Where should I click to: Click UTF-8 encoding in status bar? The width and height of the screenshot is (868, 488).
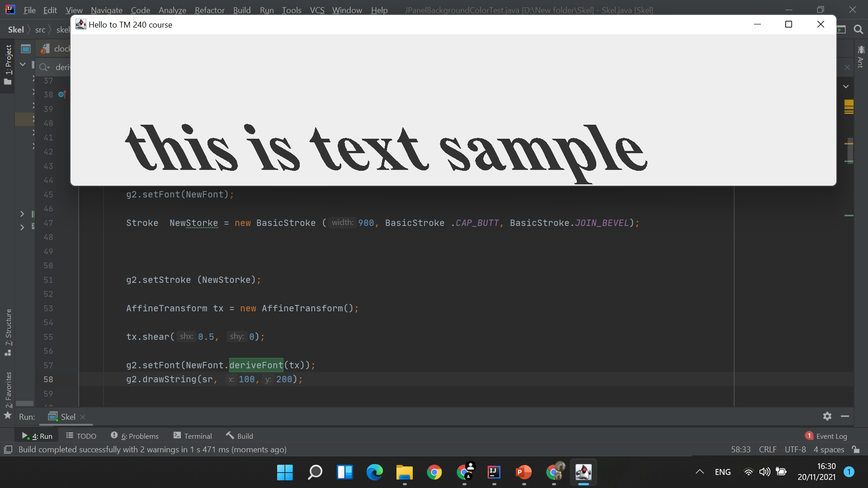click(x=795, y=449)
